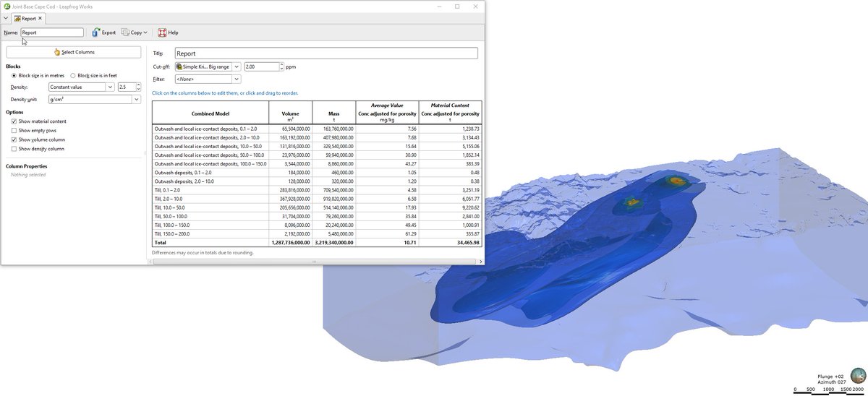The height and width of the screenshot is (396, 868).
Task: Select row Outwash deposits, 0.1 – 2.0
Action: (317, 173)
